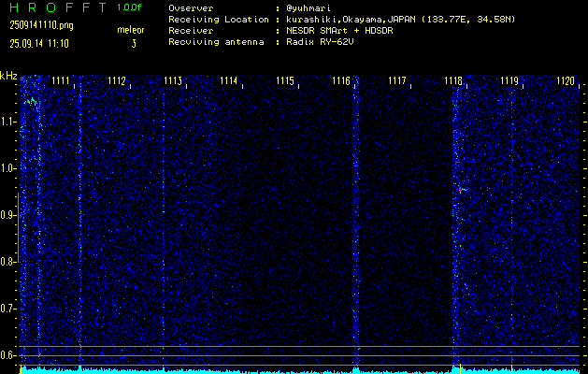The image size is (588, 374).
Task: Click the 1119 time axis label
Action: tap(509, 81)
